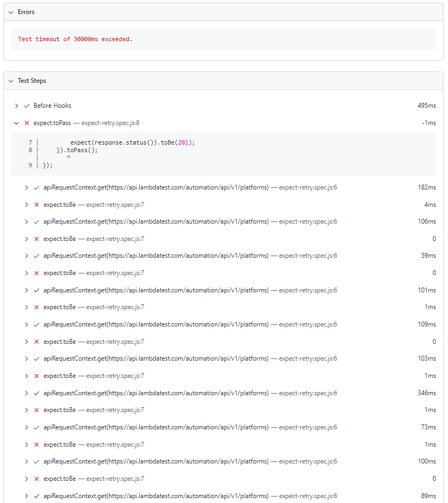Click the green check icon on the 109ms apiRequestContext.get step
This screenshot has height=503, width=448.
[36, 324]
